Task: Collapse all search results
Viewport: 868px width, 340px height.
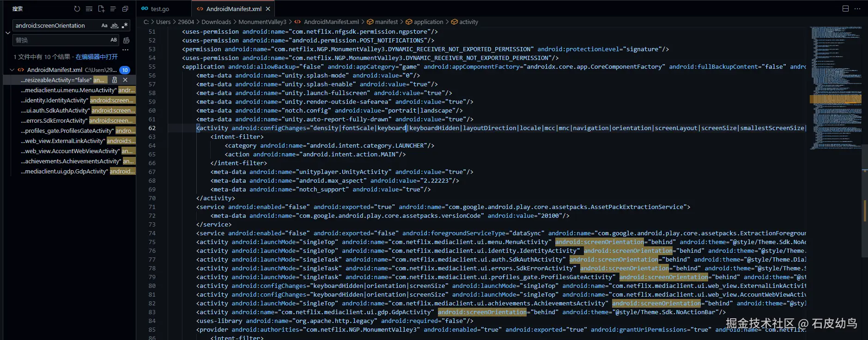Action: pyautogui.click(x=125, y=9)
